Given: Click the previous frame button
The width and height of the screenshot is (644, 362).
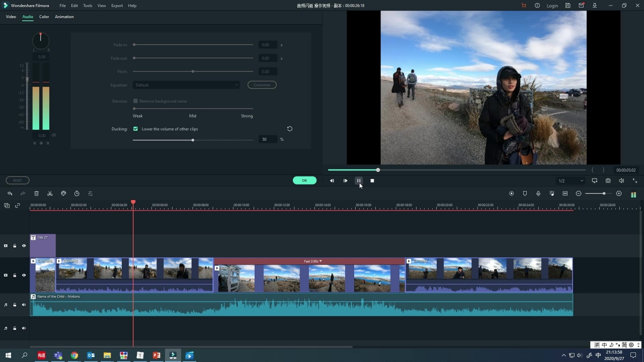Looking at the screenshot, I should (x=332, y=180).
